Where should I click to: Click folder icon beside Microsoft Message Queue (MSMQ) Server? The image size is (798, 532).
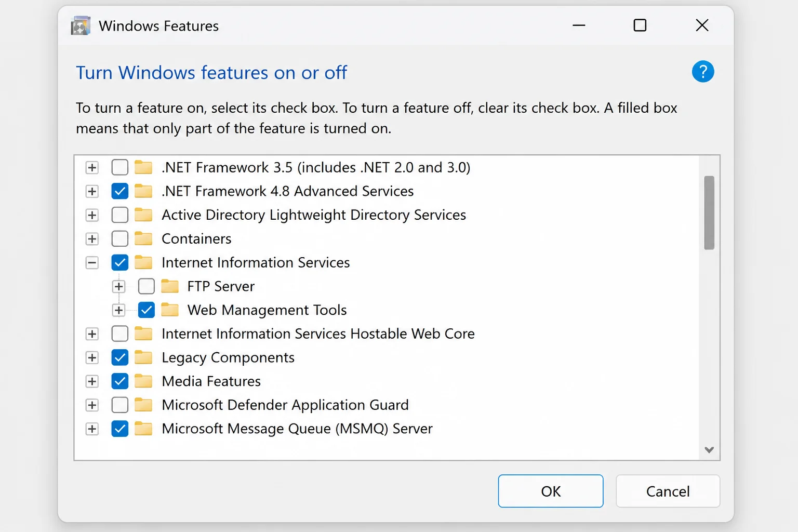click(x=143, y=429)
